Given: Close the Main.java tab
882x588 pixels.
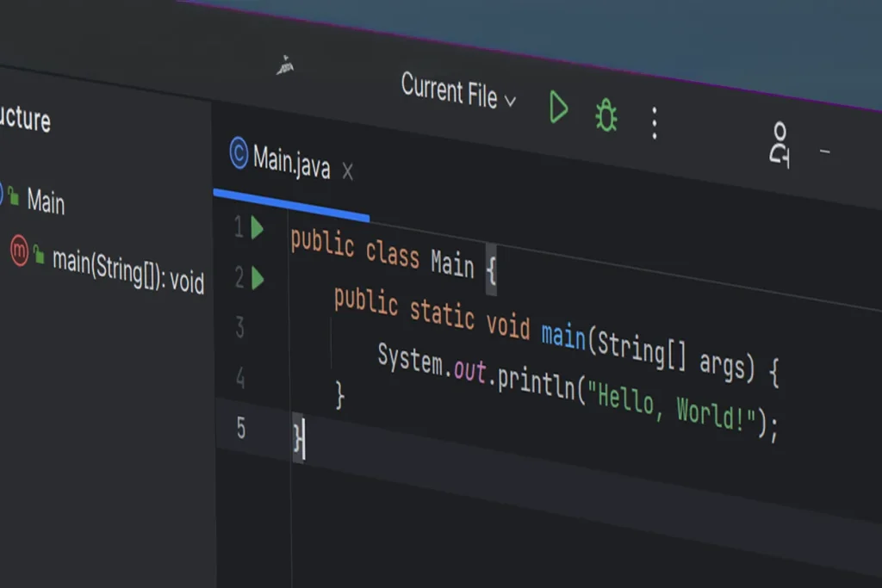Looking at the screenshot, I should pyautogui.click(x=347, y=172).
